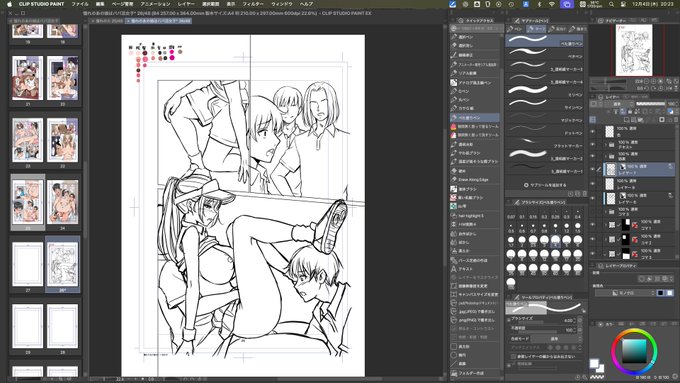The image size is (680, 383).
Task: Pick the サインペン sub tool preset
Action: pos(544,105)
